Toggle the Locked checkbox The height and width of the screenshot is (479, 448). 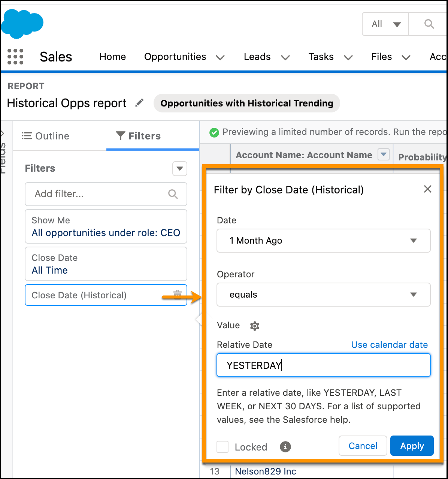click(223, 446)
